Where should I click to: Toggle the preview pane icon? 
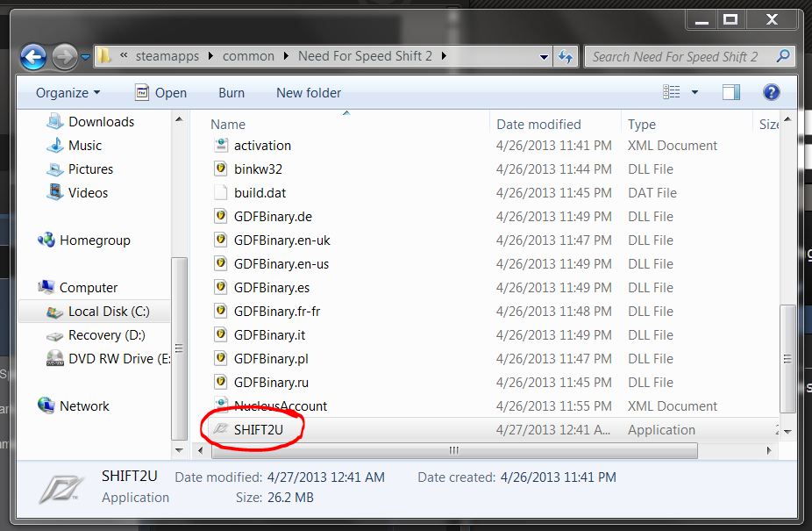point(731,92)
